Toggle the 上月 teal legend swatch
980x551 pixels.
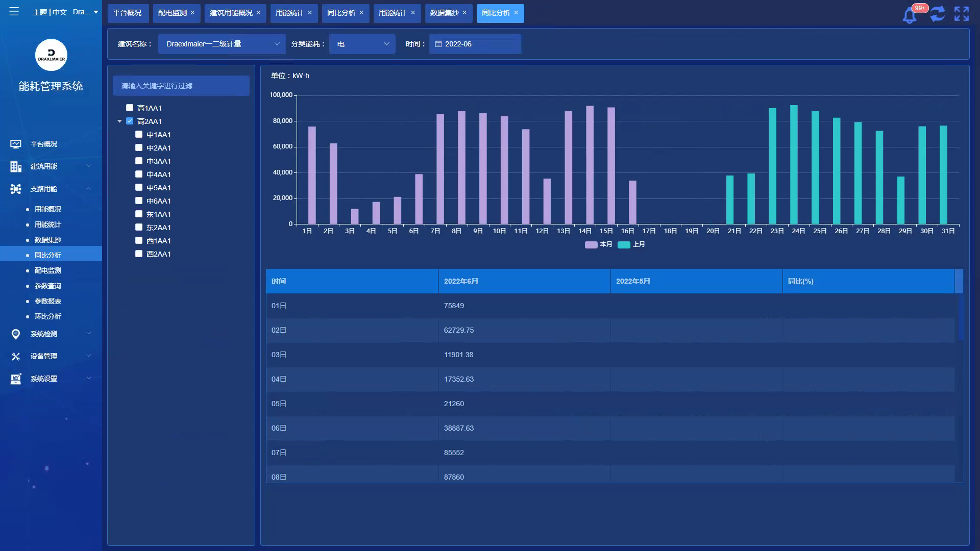pos(624,245)
